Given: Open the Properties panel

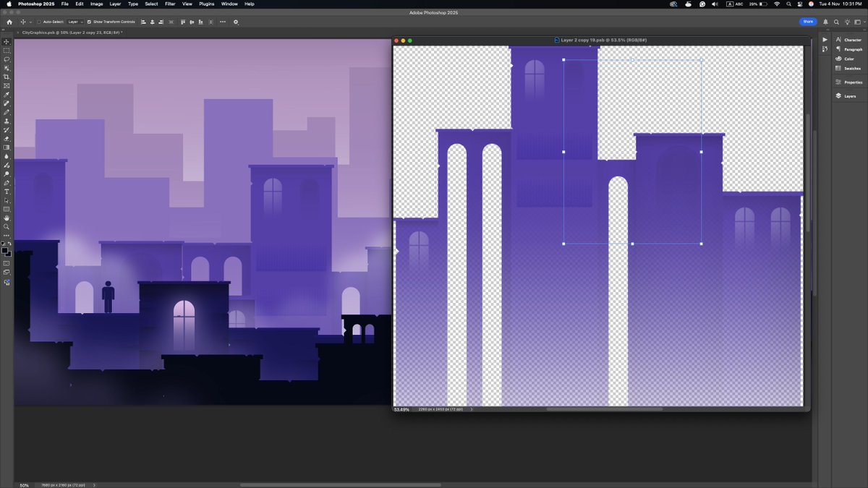Looking at the screenshot, I should 848,82.
